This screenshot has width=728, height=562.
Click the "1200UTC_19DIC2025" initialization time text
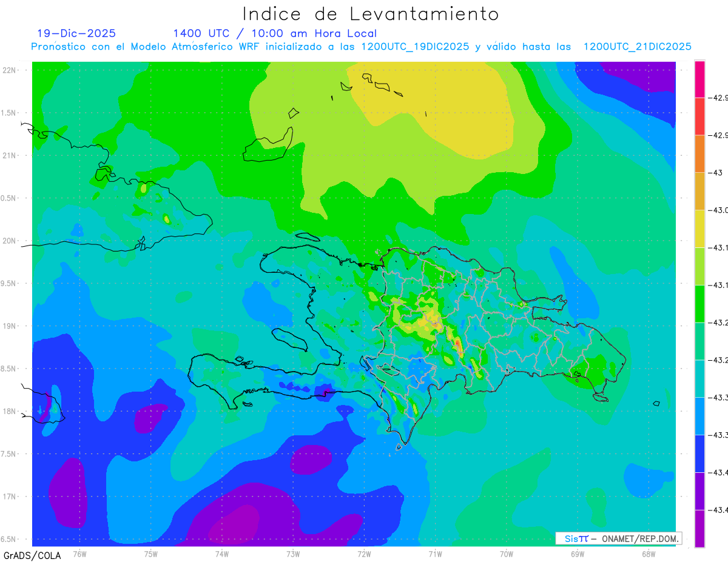pyautogui.click(x=415, y=47)
